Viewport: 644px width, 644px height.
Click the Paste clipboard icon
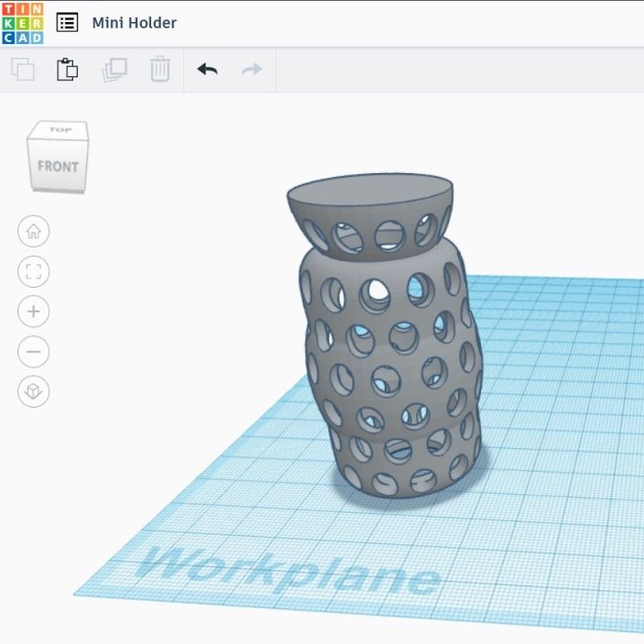[68, 69]
